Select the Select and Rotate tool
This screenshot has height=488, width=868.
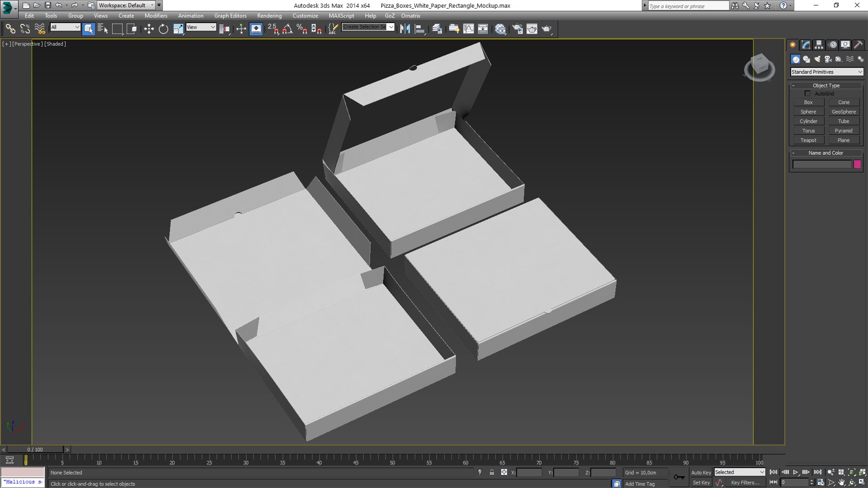click(163, 29)
